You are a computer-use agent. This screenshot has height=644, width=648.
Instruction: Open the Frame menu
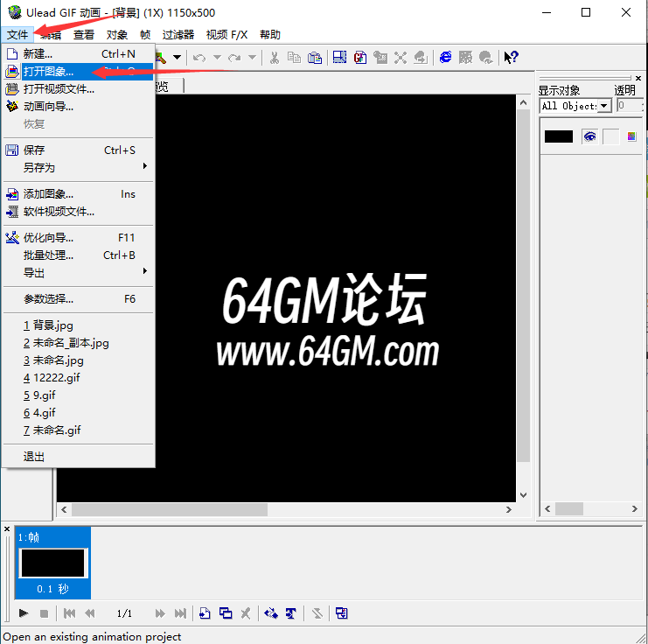(x=145, y=35)
